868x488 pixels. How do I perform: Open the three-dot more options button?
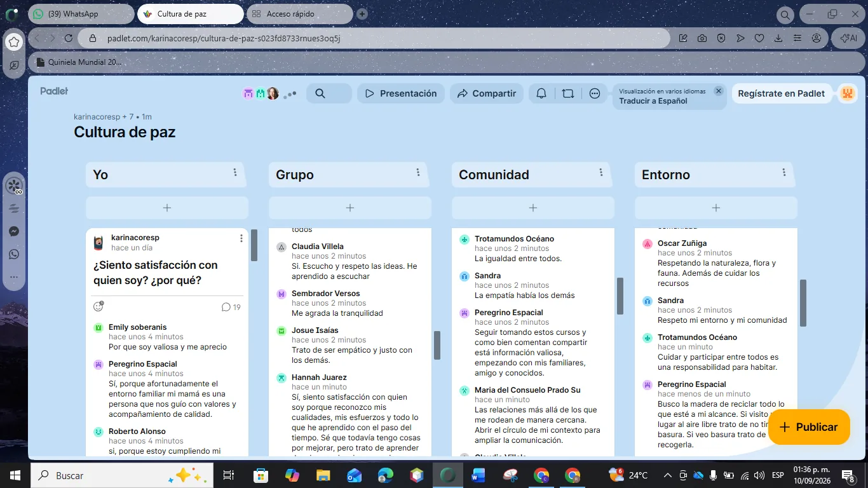(595, 93)
